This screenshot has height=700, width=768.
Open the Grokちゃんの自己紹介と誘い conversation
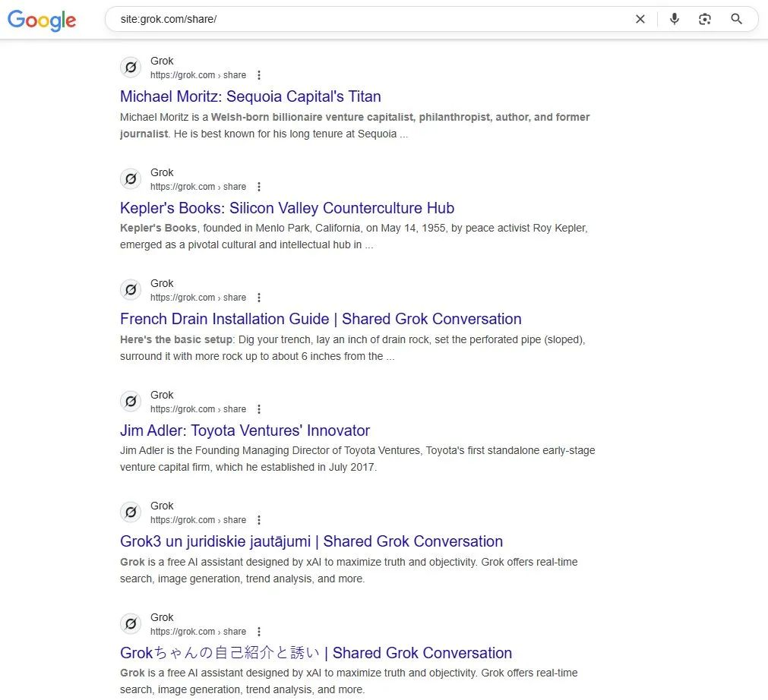click(x=315, y=653)
